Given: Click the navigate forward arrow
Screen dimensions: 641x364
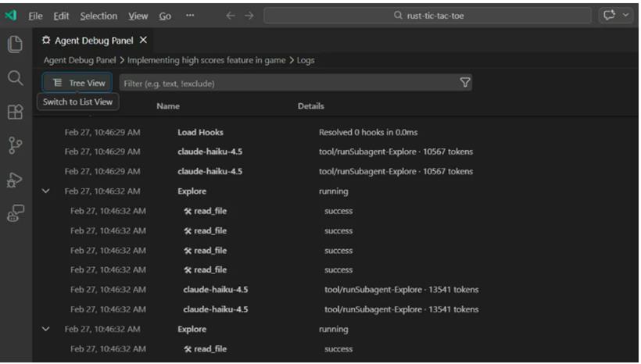Looking at the screenshot, I should [x=249, y=16].
